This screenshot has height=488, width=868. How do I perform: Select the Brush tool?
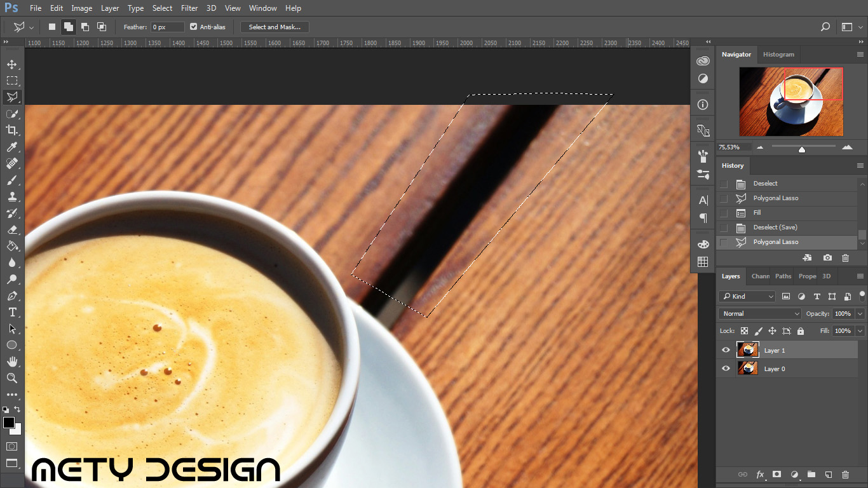(12, 180)
